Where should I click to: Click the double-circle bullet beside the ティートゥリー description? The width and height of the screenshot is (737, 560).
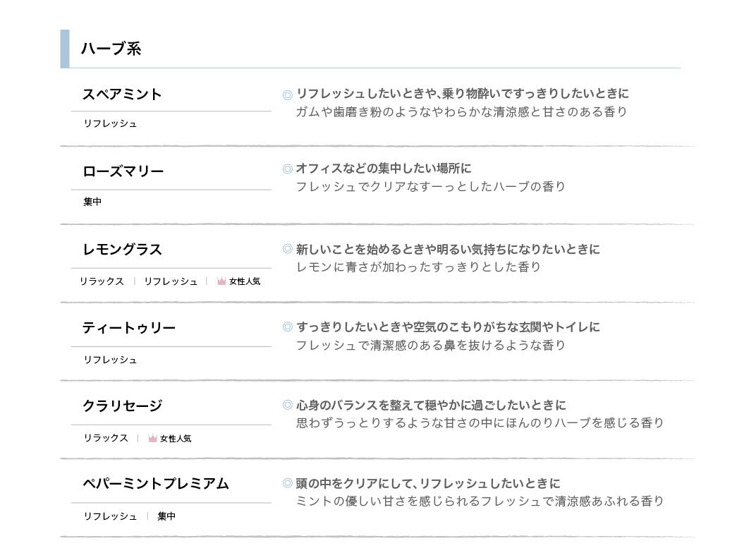(287, 327)
